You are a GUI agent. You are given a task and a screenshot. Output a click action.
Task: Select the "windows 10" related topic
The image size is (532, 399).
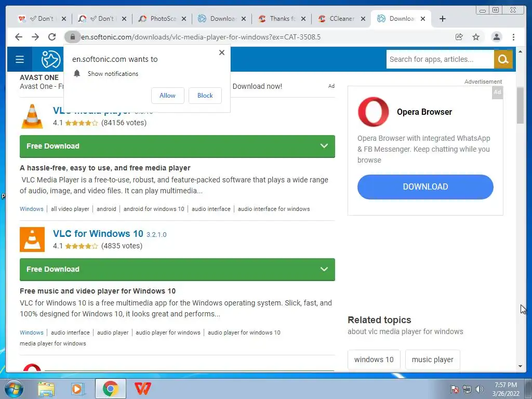click(374, 360)
